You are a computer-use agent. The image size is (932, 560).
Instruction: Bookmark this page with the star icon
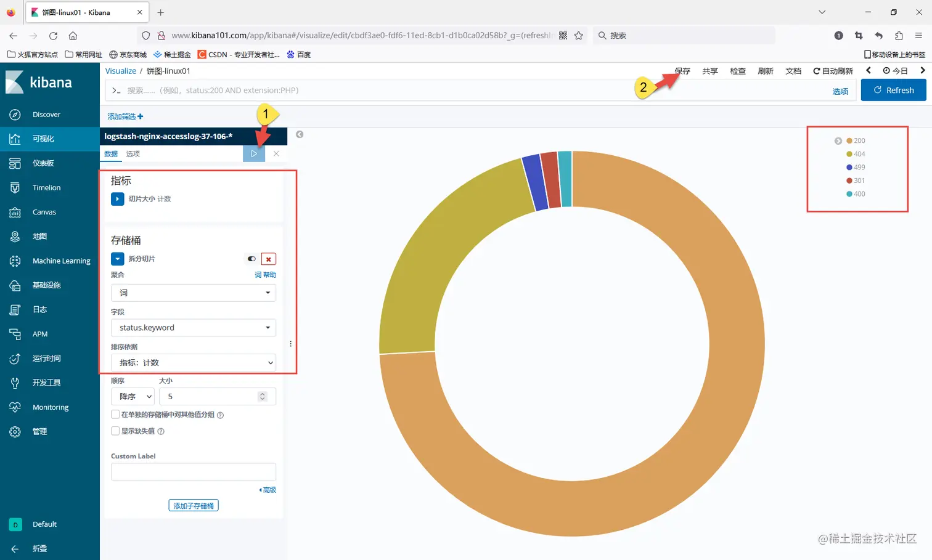[x=579, y=36]
